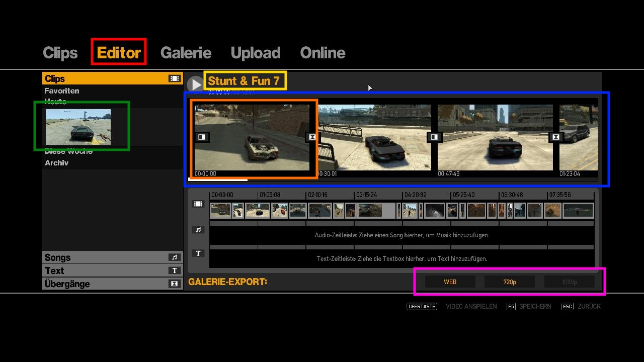Viewport: 644px width, 362px height.
Task: Toggle the left transition marker on the first clip
Action: [202, 137]
